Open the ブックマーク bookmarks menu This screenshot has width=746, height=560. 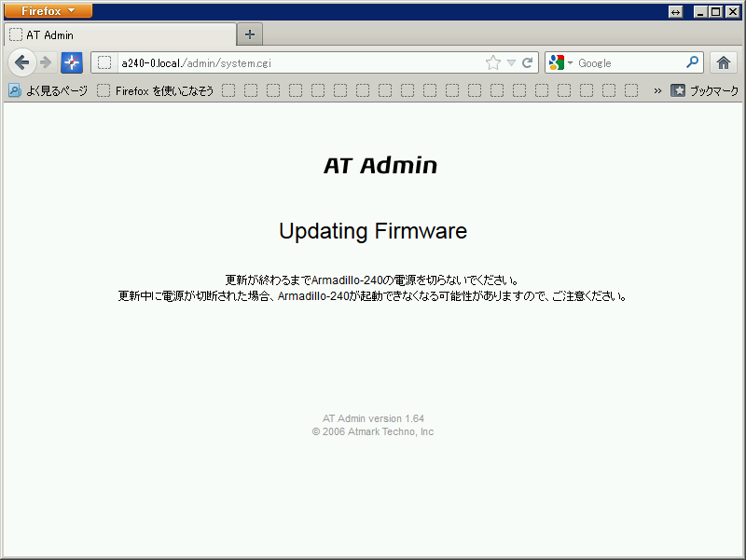pos(704,90)
